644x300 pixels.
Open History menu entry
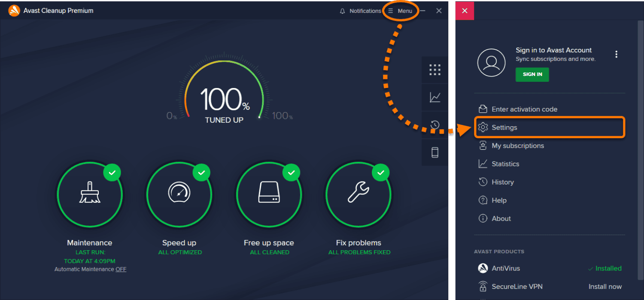pyautogui.click(x=503, y=182)
